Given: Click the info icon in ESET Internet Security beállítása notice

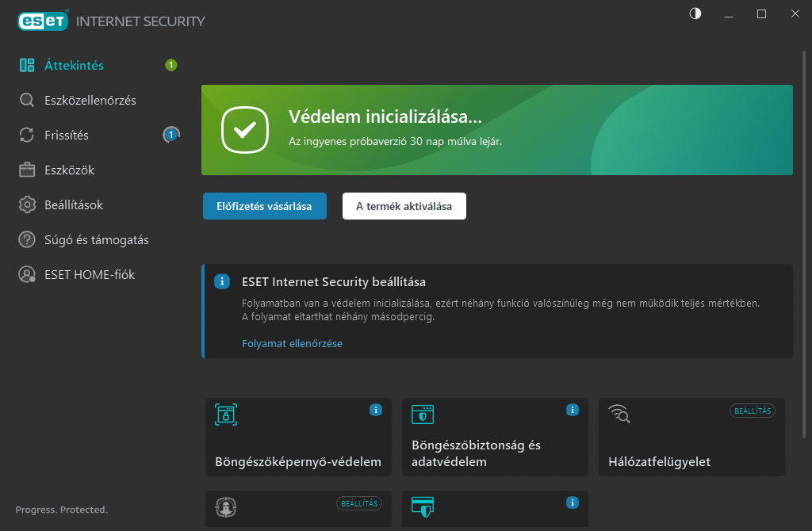Looking at the screenshot, I should 222,281.
